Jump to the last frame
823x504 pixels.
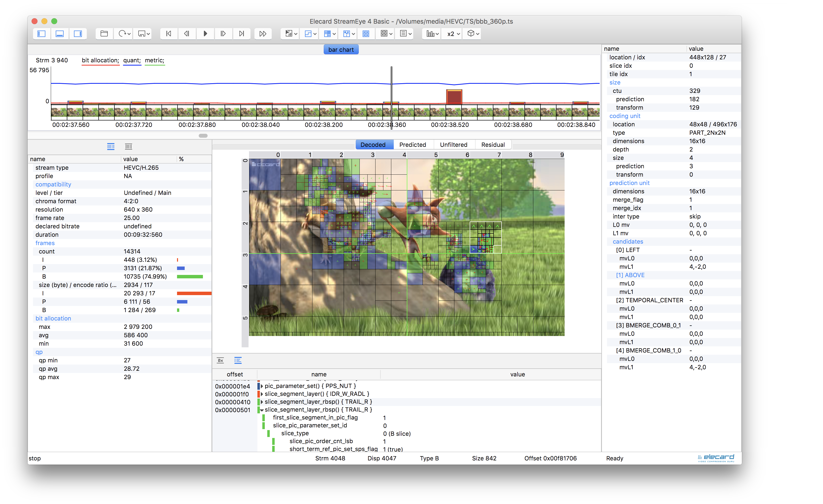pyautogui.click(x=241, y=33)
